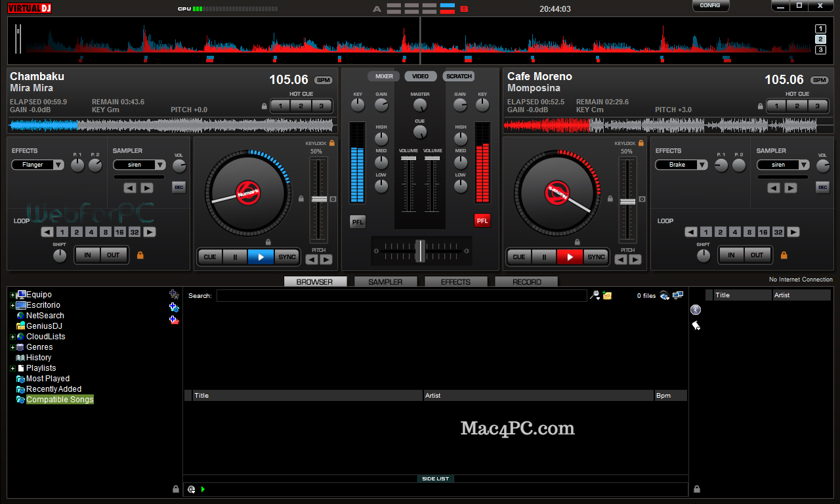Screen dimensions: 840x504
Task: Toggle right deck PFL headphone cue
Action: point(482,221)
